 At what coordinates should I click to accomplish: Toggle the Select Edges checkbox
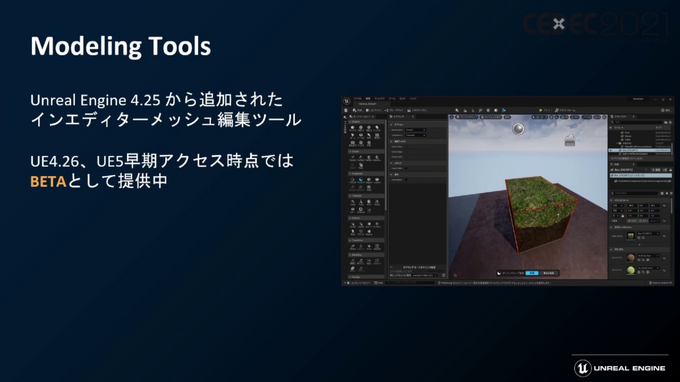pyautogui.click(x=406, y=152)
